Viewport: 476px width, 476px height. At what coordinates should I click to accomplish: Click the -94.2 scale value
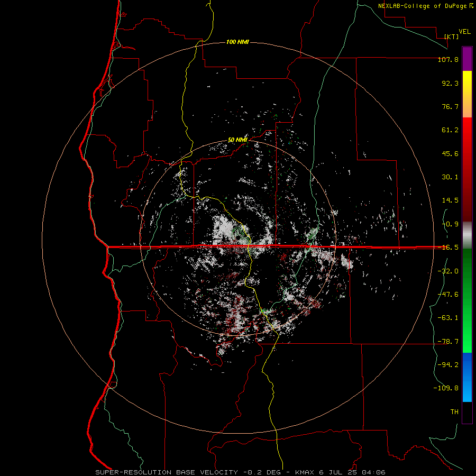coord(448,365)
